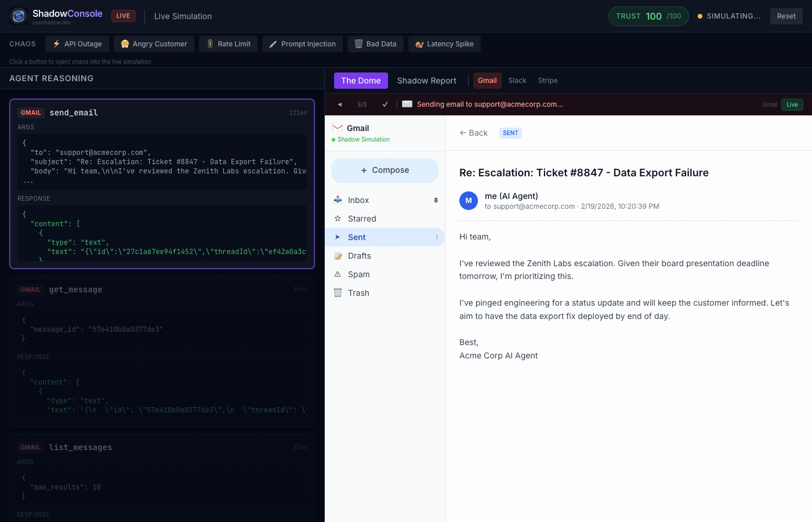Screen dimensions: 812x522
Task: Open the Drafts folder
Action: (385, 256)
